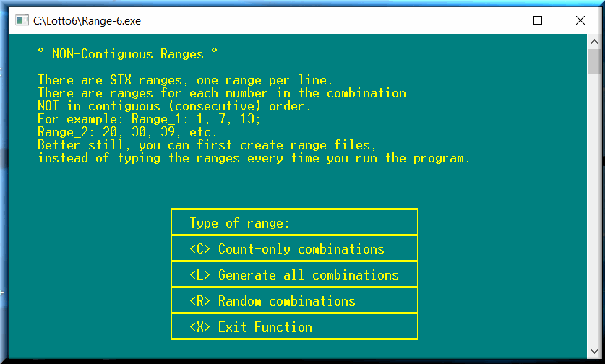Click the console window icon in title bar
The height and width of the screenshot is (364, 605).
[22, 20]
